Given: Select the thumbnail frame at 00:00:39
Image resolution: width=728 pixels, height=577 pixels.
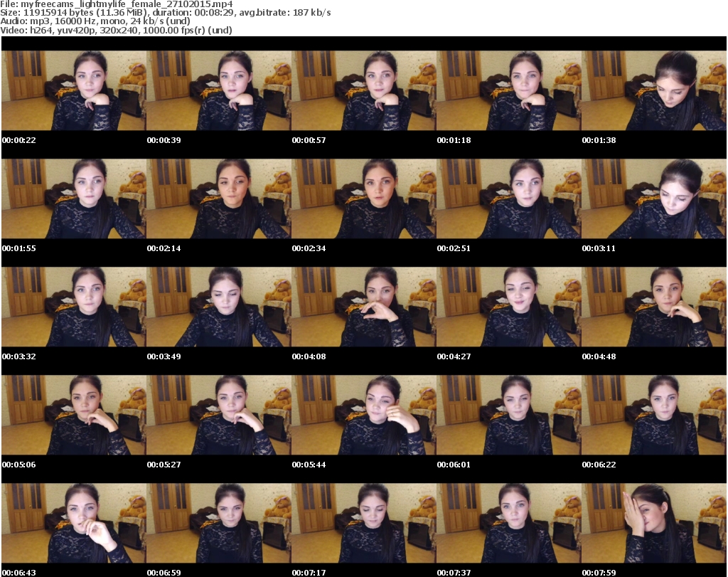Looking at the screenshot, I should tap(219, 90).
